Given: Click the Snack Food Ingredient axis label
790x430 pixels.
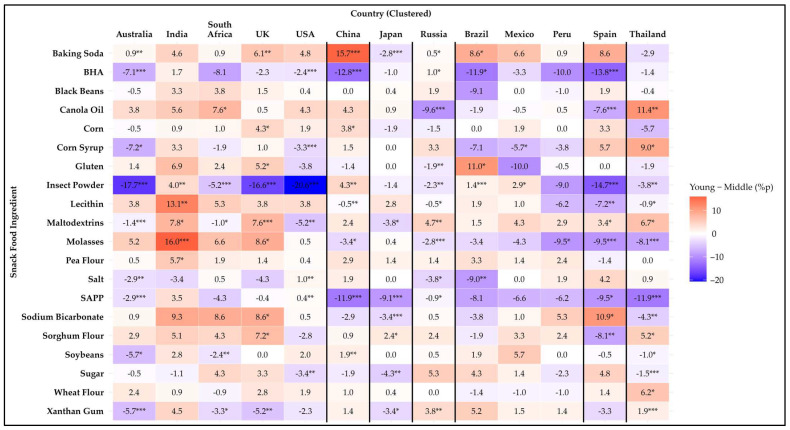Looking at the screenshot, I should pyautogui.click(x=14, y=232).
